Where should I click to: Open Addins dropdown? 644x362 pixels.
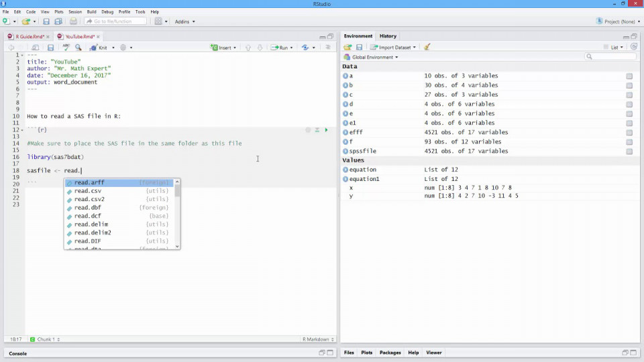(x=185, y=21)
